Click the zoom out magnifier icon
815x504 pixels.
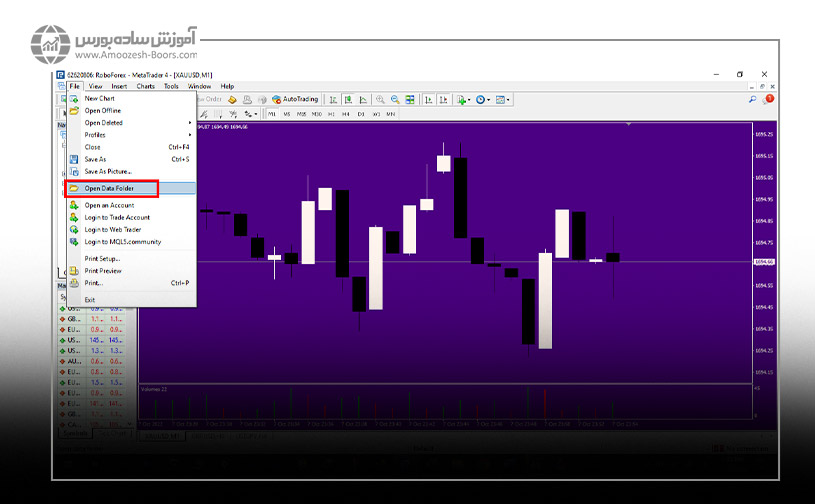coord(396,100)
